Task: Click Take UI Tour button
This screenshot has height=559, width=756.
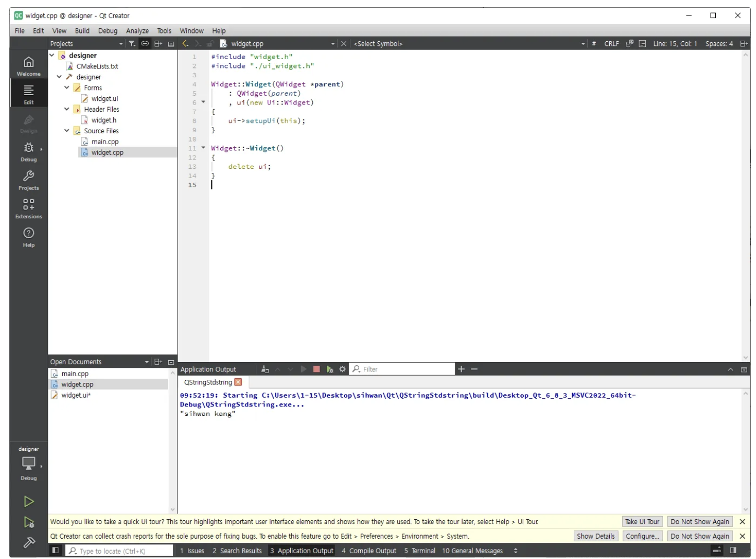Action: [x=642, y=522]
